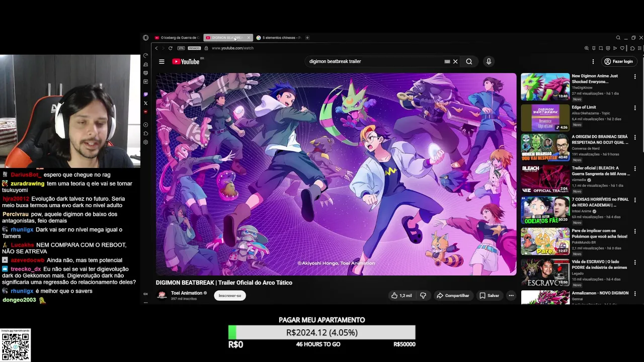The height and width of the screenshot is (362, 644).
Task: Toggle the VPN badge
Action: (x=181, y=48)
